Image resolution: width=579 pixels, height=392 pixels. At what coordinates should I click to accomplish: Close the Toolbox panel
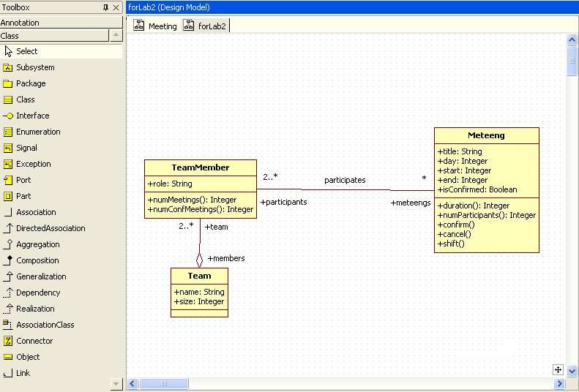[x=116, y=7]
